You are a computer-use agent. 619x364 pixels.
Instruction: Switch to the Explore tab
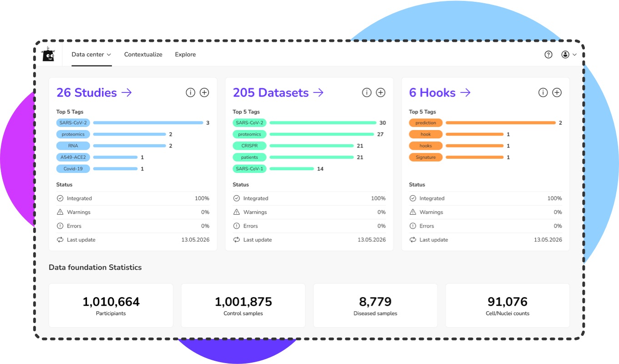coord(185,55)
